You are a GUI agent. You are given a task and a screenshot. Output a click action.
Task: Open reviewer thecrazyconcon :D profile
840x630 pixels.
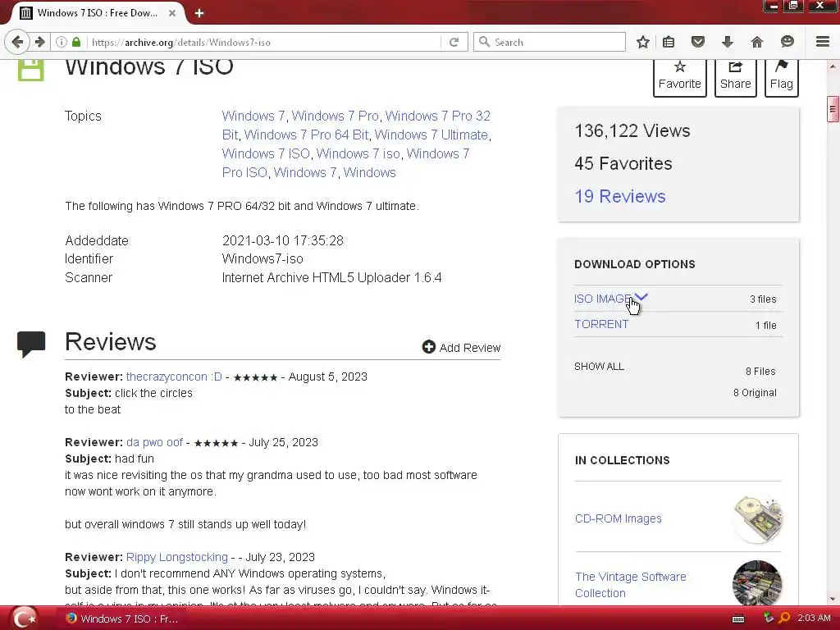pyautogui.click(x=174, y=377)
